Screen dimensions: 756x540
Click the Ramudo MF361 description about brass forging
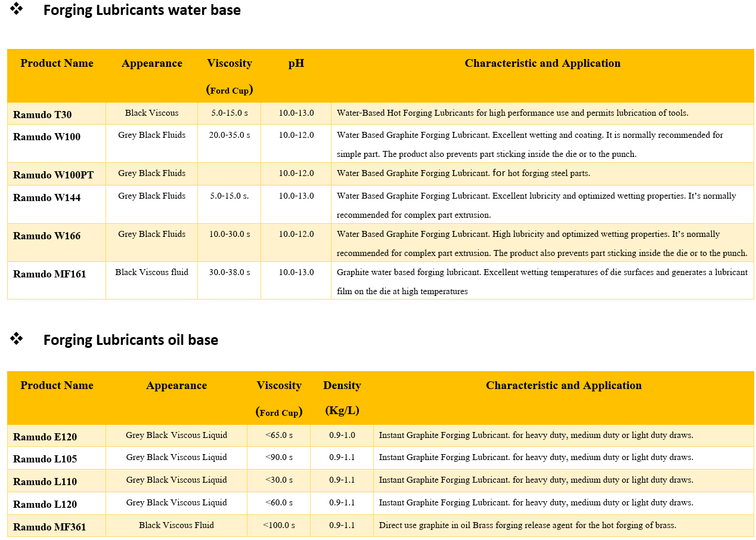click(x=528, y=525)
